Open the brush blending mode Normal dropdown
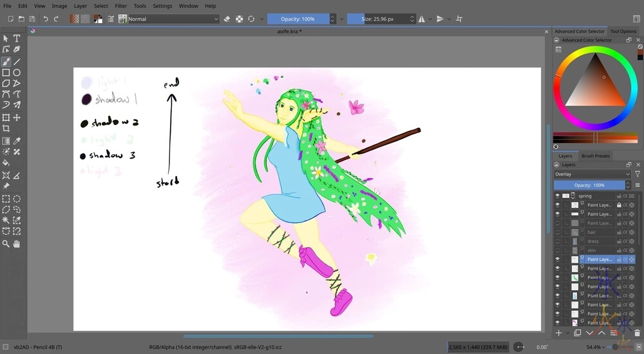Image resolution: width=644 pixels, height=354 pixels. pyautogui.click(x=173, y=19)
